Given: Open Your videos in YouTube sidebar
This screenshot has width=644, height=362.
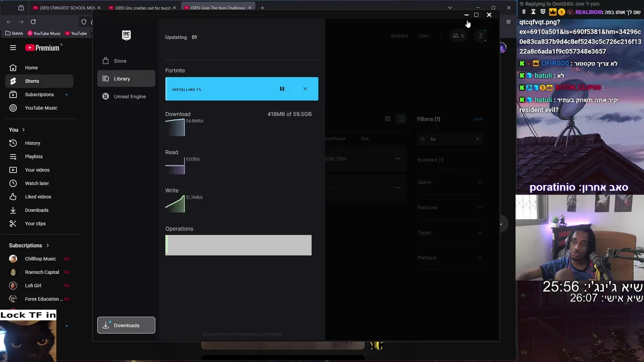Looking at the screenshot, I should [x=39, y=170].
